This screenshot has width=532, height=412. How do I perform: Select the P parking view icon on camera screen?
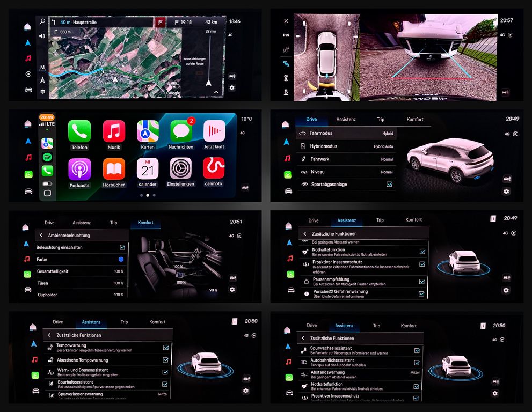pyautogui.click(x=286, y=35)
